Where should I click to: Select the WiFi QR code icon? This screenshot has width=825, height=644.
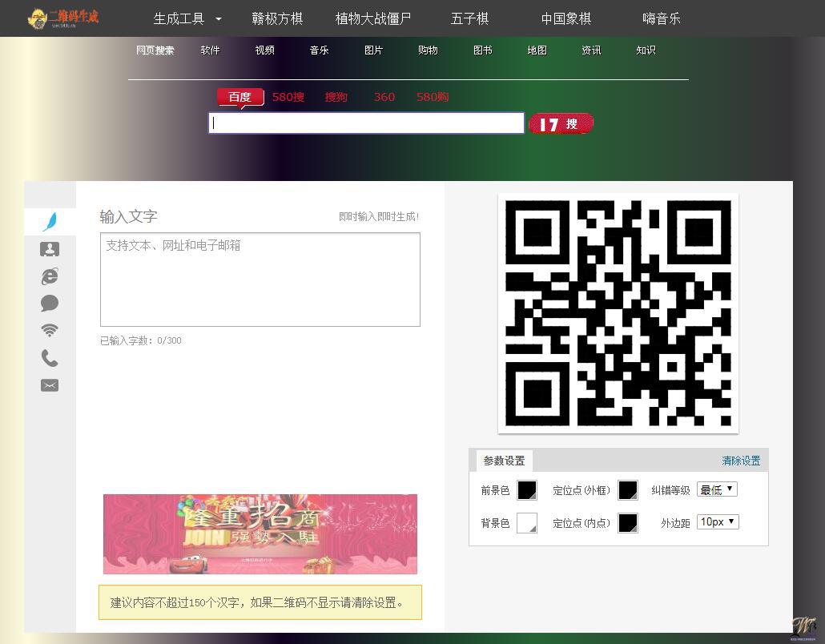50,330
